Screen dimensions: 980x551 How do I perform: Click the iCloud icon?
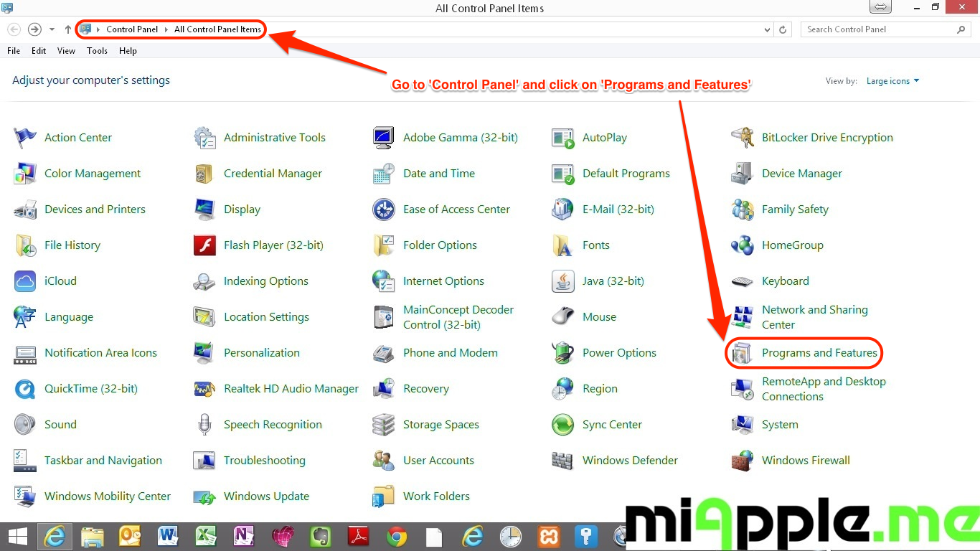pyautogui.click(x=25, y=281)
